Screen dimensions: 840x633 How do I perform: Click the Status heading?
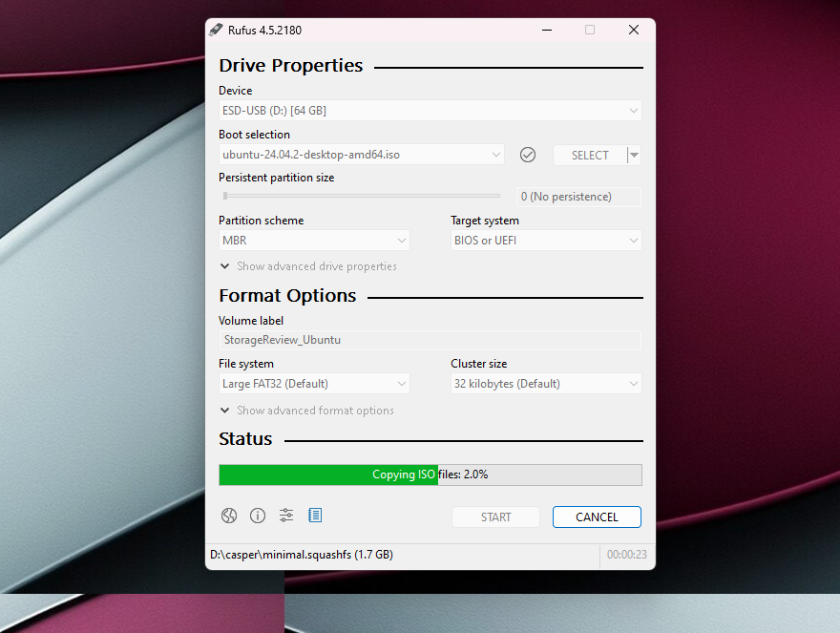coord(245,439)
